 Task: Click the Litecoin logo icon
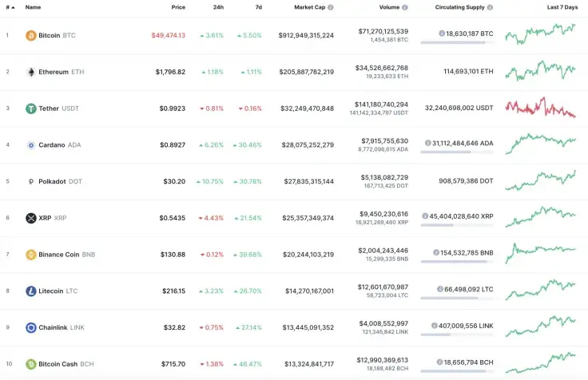click(x=30, y=291)
